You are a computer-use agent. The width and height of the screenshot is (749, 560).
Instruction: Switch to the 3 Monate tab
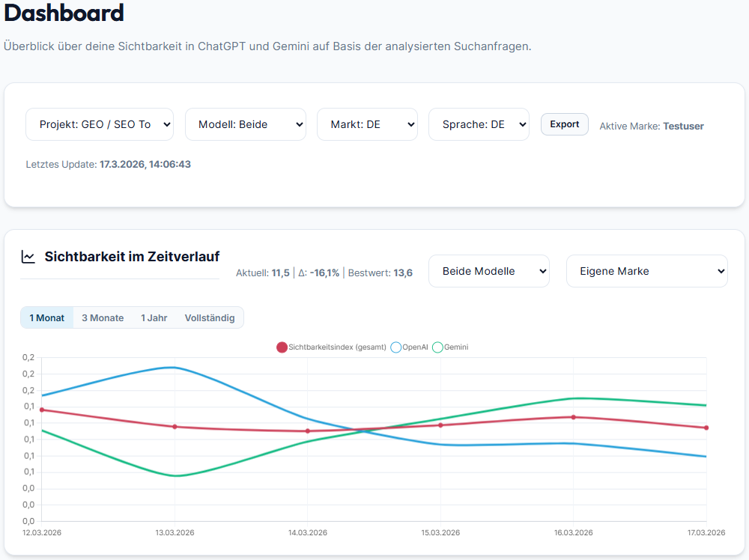pos(103,317)
